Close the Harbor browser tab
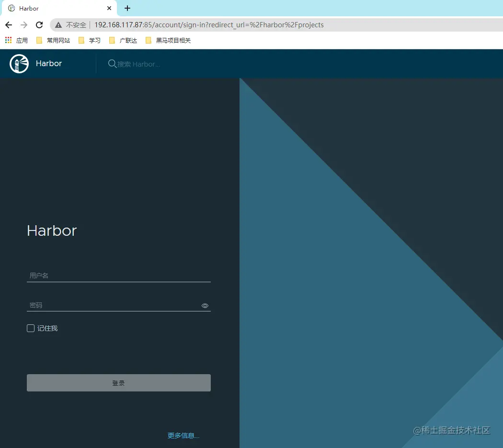 tap(109, 8)
